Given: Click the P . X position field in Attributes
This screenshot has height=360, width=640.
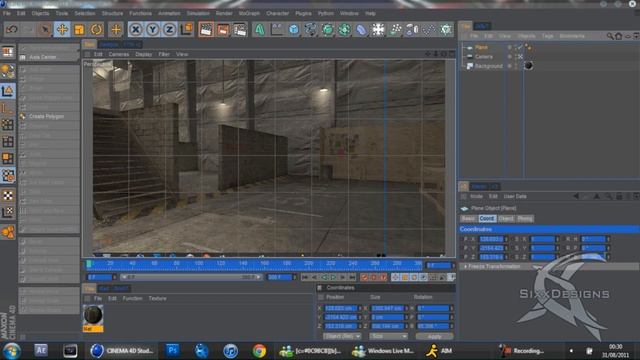Looking at the screenshot, I should 491,239.
